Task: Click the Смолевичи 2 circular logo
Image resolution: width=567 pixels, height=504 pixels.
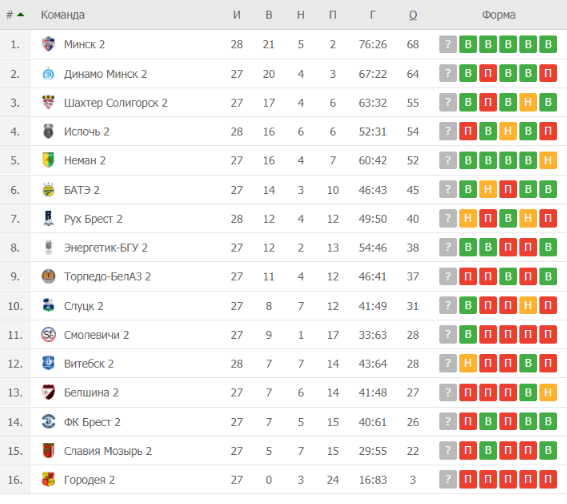Action: pos(48,334)
